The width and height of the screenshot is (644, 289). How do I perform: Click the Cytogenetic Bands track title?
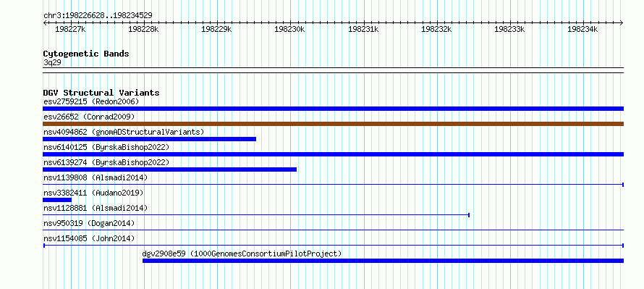tap(86, 54)
